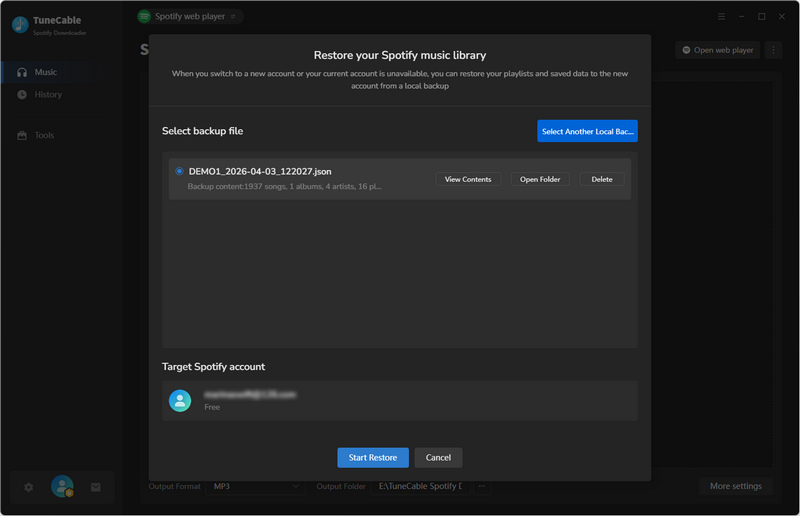Open the mail envelope icon
This screenshot has height=516, width=800.
pyautogui.click(x=95, y=487)
